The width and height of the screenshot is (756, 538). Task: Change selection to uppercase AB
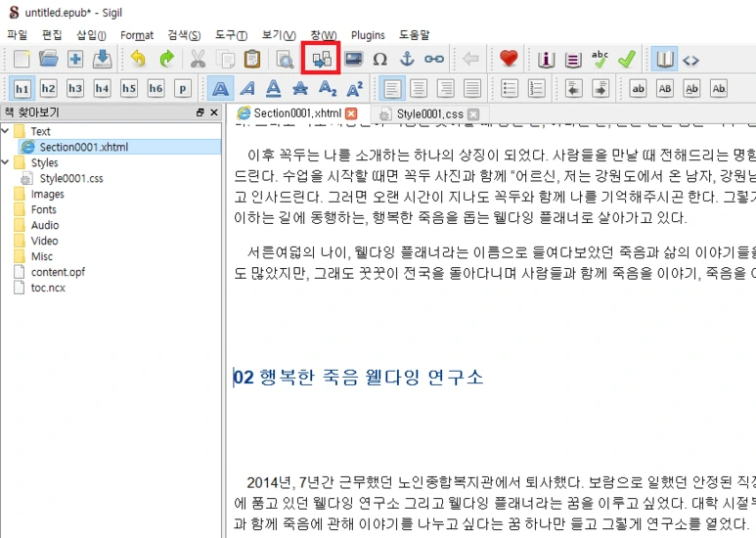(665, 88)
